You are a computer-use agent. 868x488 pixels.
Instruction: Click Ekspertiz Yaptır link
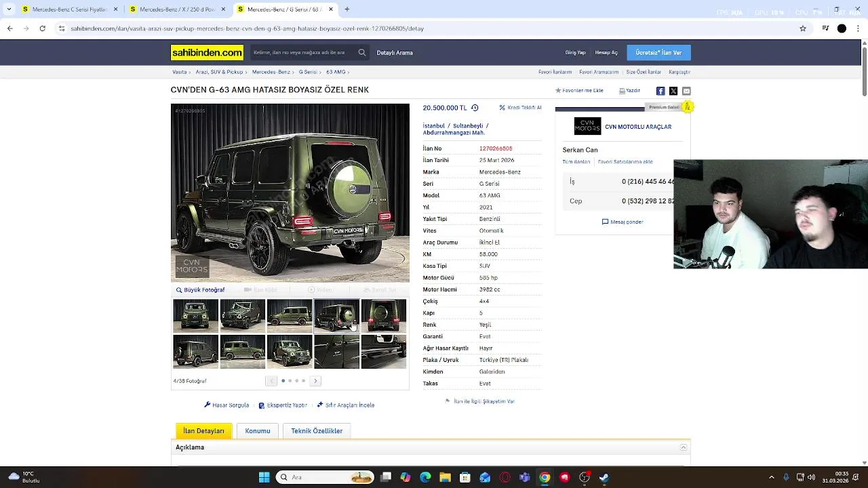click(283, 405)
